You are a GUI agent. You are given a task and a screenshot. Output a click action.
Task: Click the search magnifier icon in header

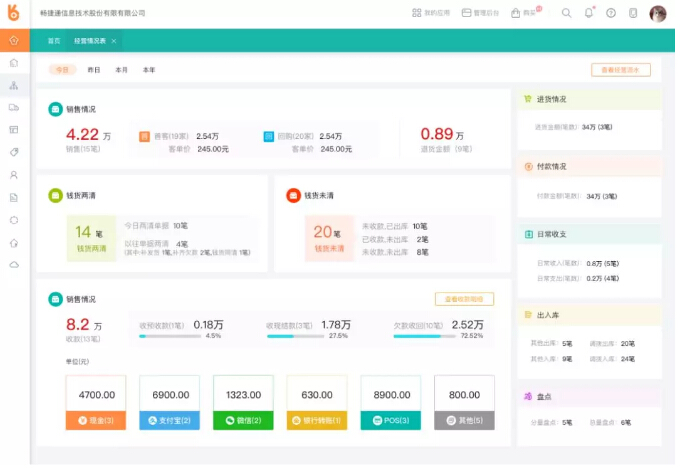[x=566, y=13]
